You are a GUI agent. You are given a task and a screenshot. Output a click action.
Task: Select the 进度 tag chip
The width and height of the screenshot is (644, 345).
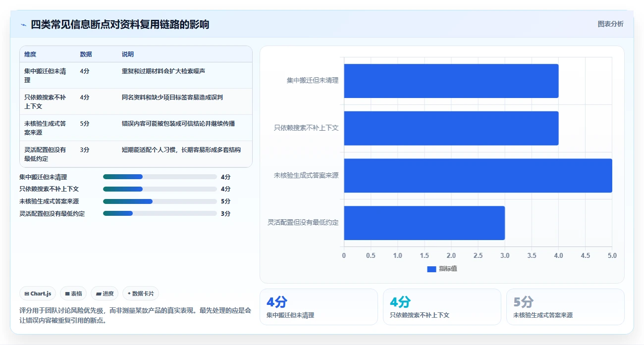[105, 294]
